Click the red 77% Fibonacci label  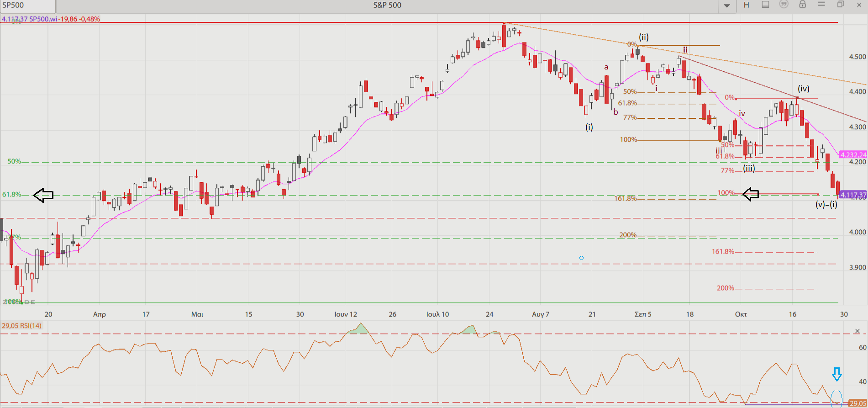tap(728, 170)
